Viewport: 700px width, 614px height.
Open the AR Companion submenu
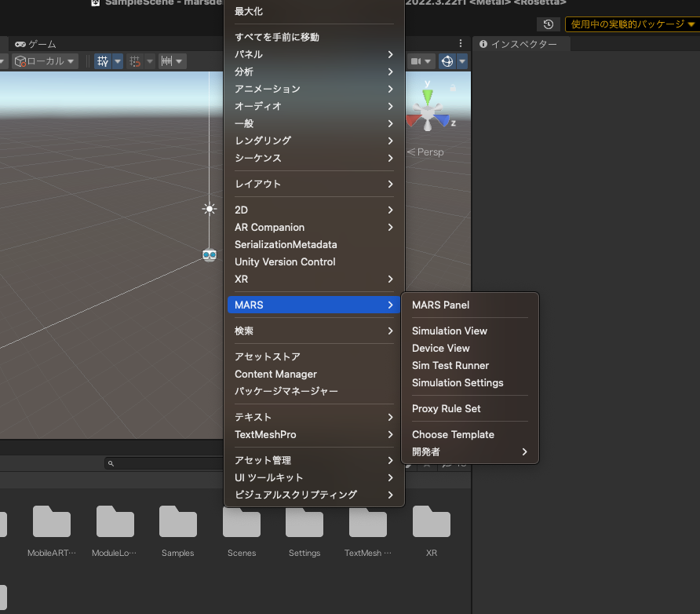(x=314, y=227)
